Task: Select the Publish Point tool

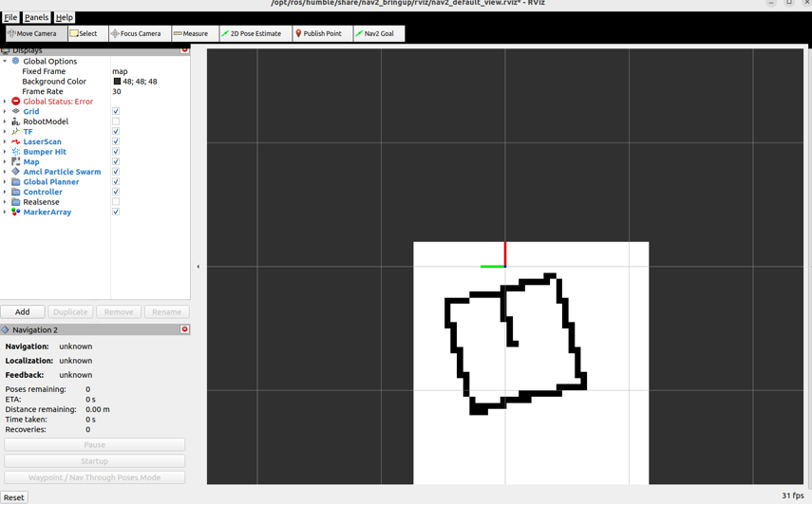Action: point(322,33)
